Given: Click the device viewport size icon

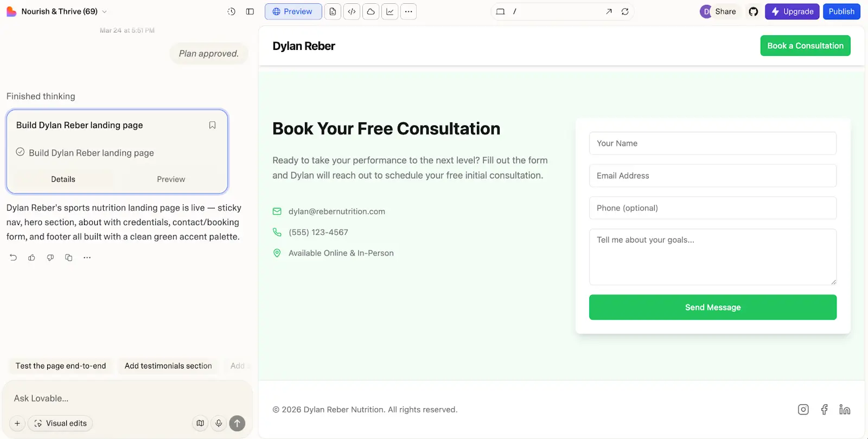Looking at the screenshot, I should [x=500, y=11].
